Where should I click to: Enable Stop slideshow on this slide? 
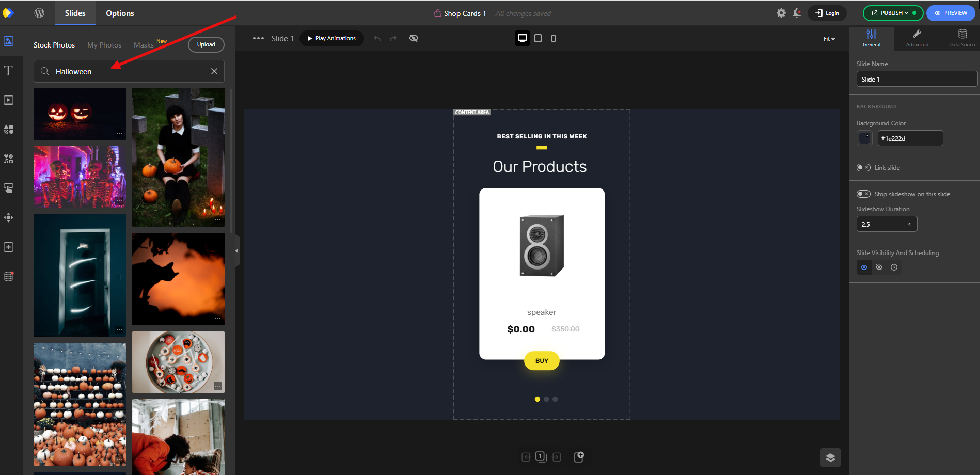pyautogui.click(x=863, y=194)
